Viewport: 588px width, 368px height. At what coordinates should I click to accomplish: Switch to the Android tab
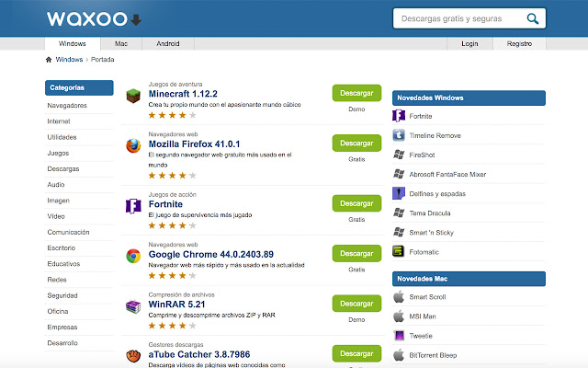tap(168, 43)
